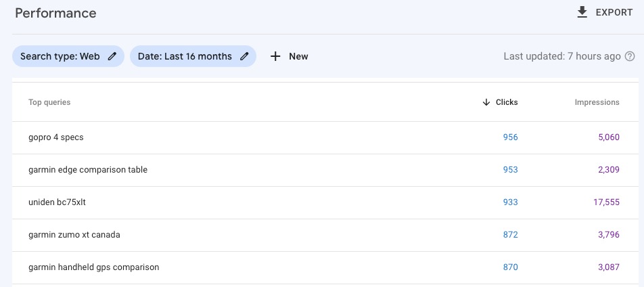Select the gopro 4 specs query
644x287 pixels.
pos(56,137)
